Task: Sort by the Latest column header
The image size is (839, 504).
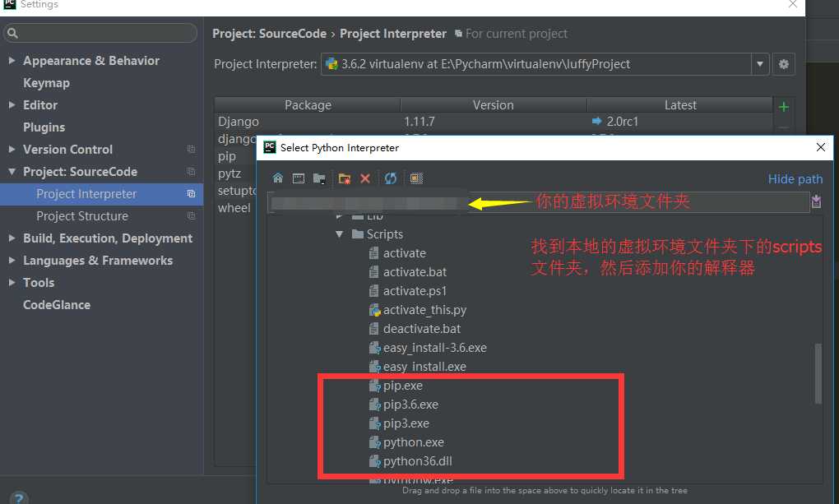Action: [x=680, y=105]
